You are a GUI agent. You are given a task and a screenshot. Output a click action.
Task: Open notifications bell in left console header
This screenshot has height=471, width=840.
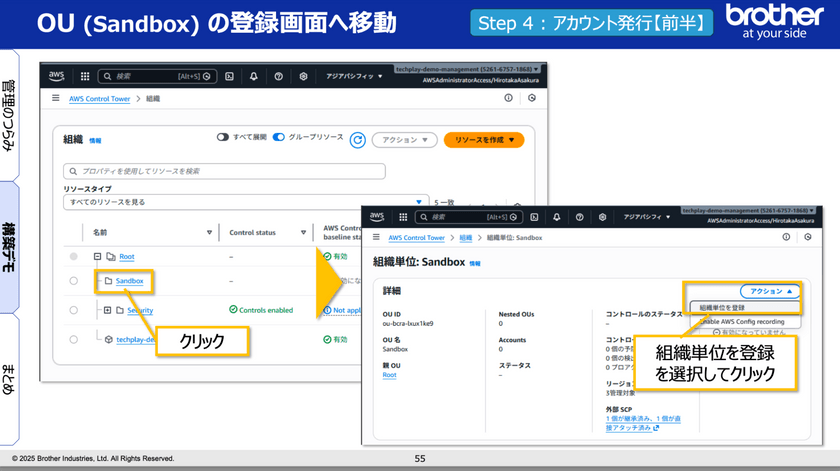click(253, 76)
